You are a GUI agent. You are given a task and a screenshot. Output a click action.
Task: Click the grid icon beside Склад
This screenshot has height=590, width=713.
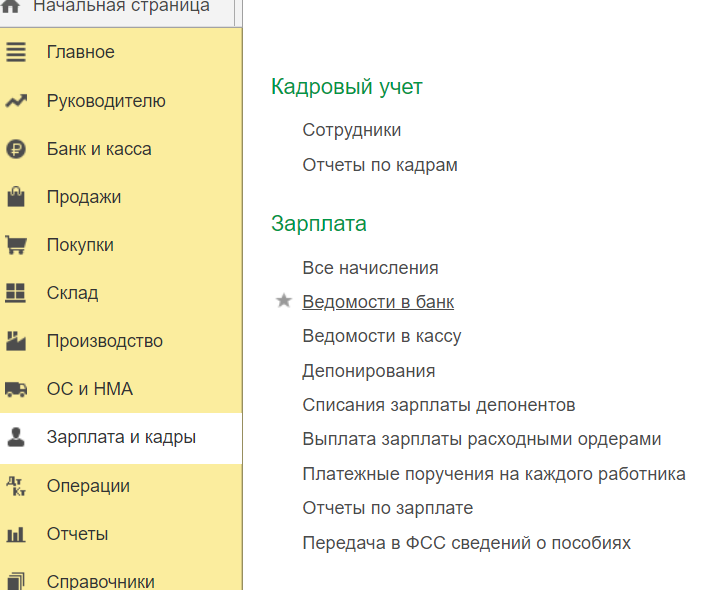[16, 293]
